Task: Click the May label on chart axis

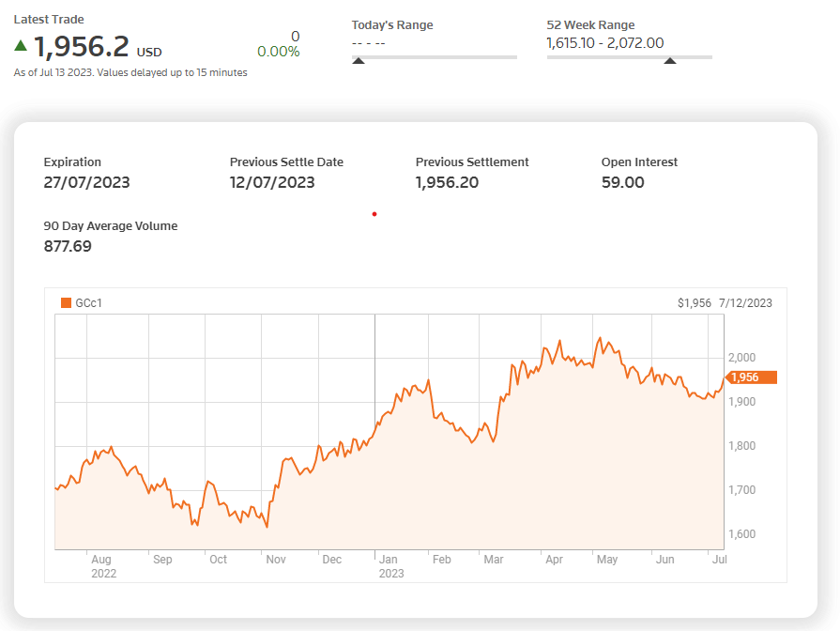Action: tap(607, 559)
